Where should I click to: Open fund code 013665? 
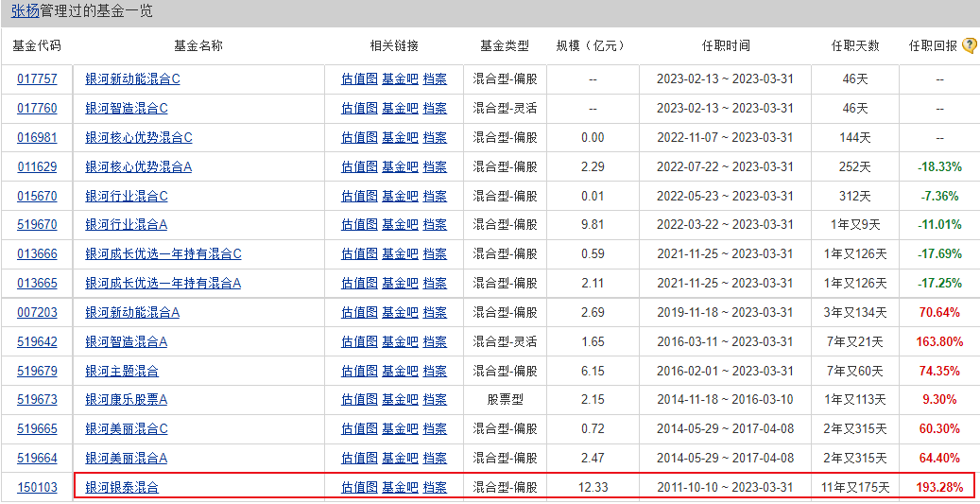pyautogui.click(x=37, y=283)
